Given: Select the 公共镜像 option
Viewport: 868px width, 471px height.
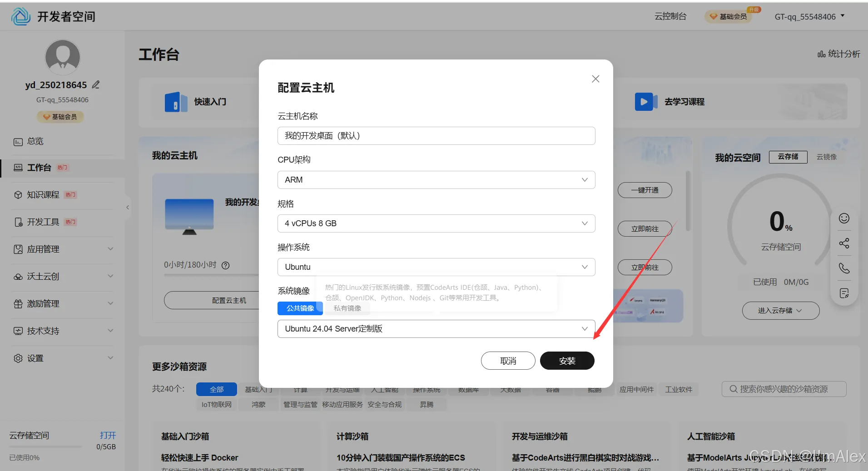Looking at the screenshot, I should [x=299, y=308].
